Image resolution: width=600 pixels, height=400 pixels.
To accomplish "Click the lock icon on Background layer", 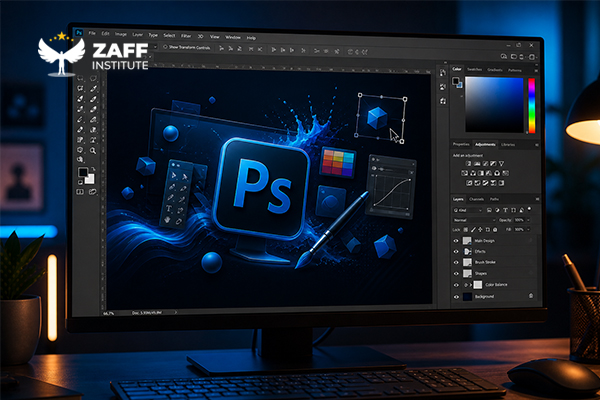I will pyautogui.click(x=531, y=296).
